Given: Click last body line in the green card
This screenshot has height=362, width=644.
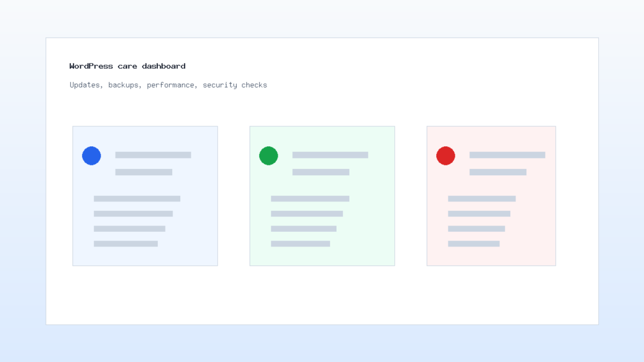Looking at the screenshot, I should [300, 244].
